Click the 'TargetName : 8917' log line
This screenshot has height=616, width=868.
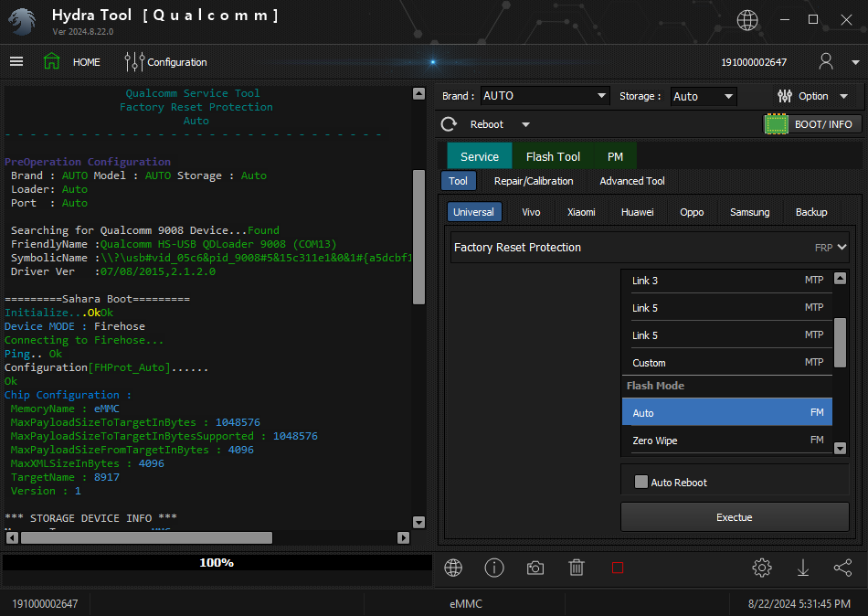65,477
